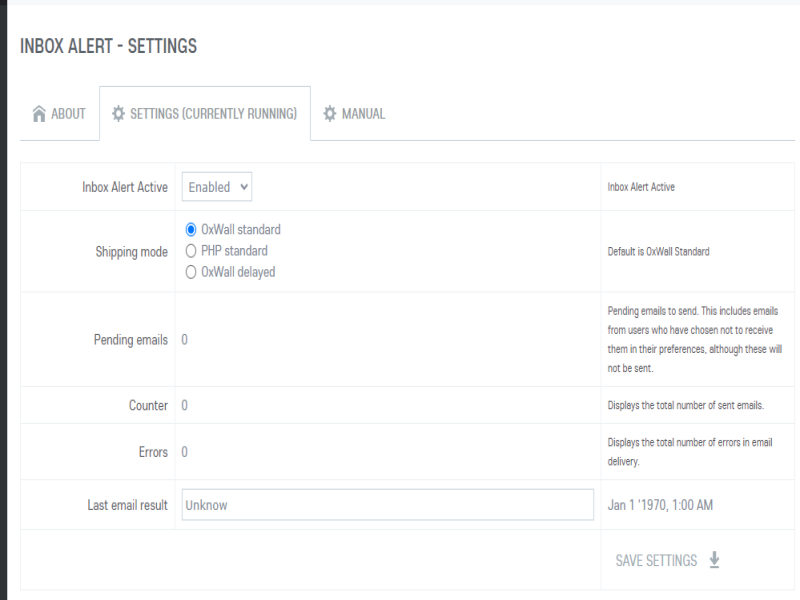This screenshot has width=800, height=600.
Task: Click the Jan 1 1970 timestamp text
Action: pyautogui.click(x=660, y=505)
